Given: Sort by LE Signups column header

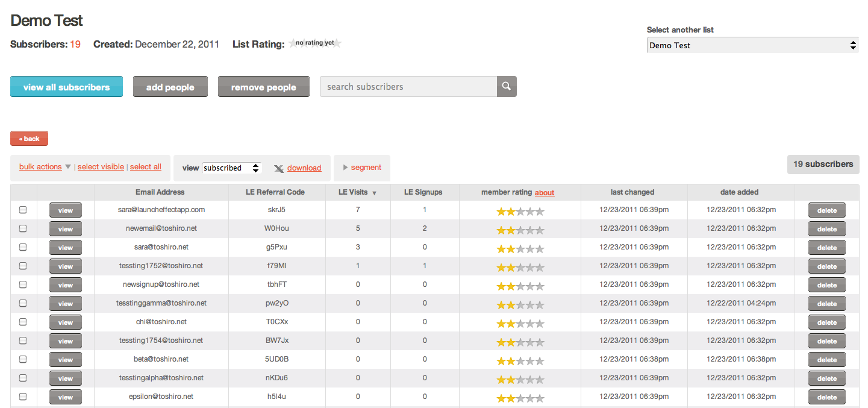Looking at the screenshot, I should (425, 192).
